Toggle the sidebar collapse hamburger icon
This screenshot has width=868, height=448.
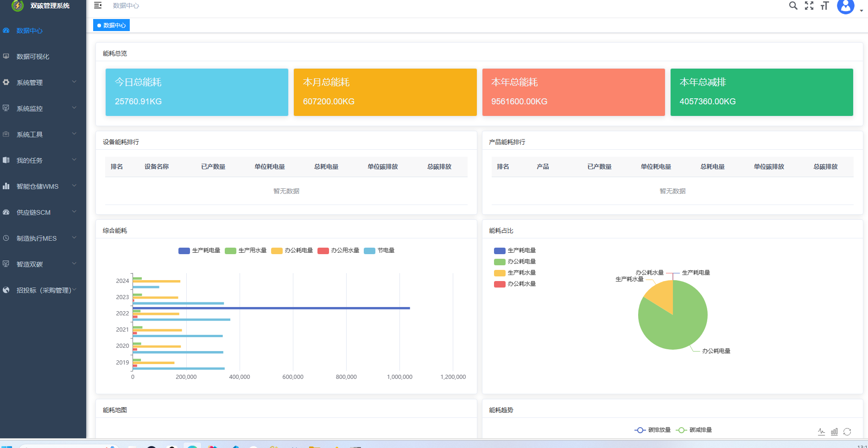click(x=98, y=6)
